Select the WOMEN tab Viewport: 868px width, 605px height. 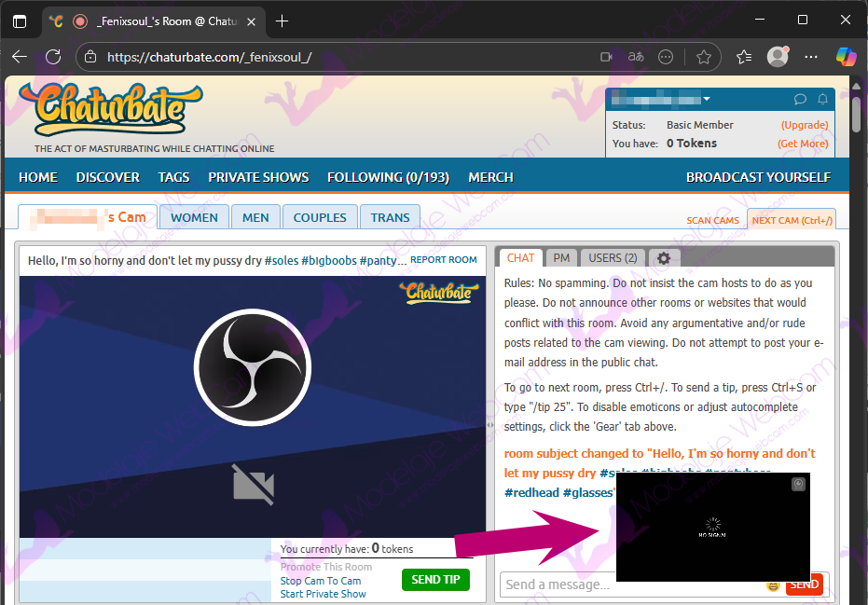[194, 217]
